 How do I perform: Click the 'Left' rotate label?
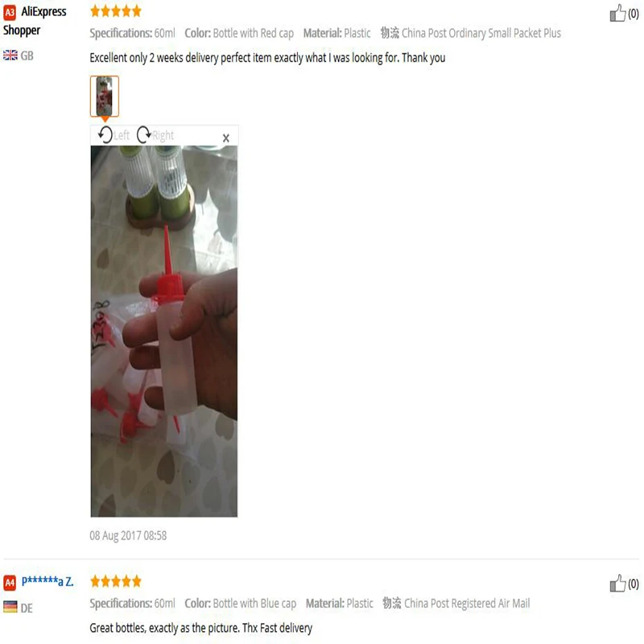(x=122, y=135)
